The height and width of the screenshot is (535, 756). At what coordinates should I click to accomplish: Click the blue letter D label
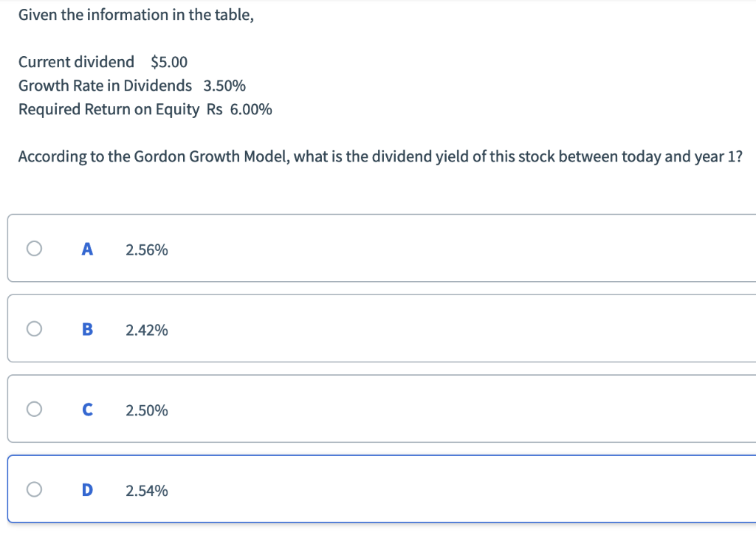tap(87, 489)
